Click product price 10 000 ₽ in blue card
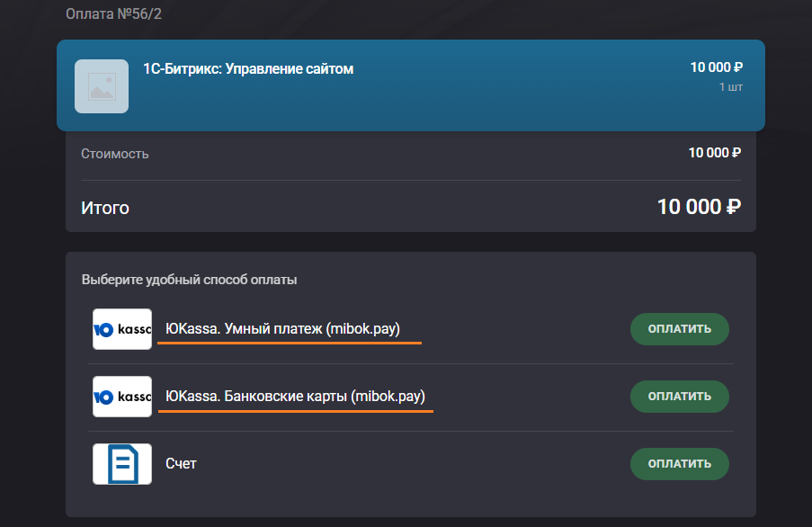 point(717,67)
